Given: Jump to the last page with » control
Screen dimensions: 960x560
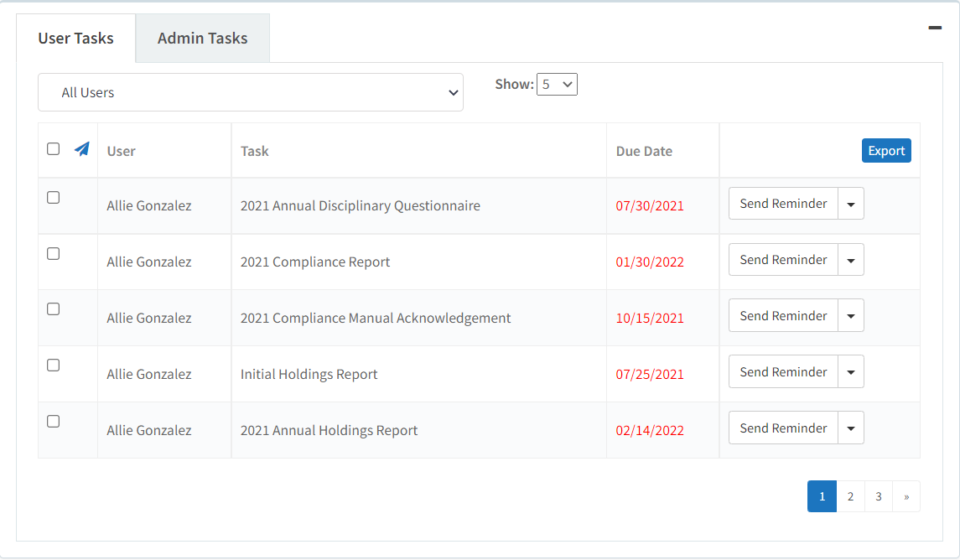Looking at the screenshot, I should tap(906, 495).
